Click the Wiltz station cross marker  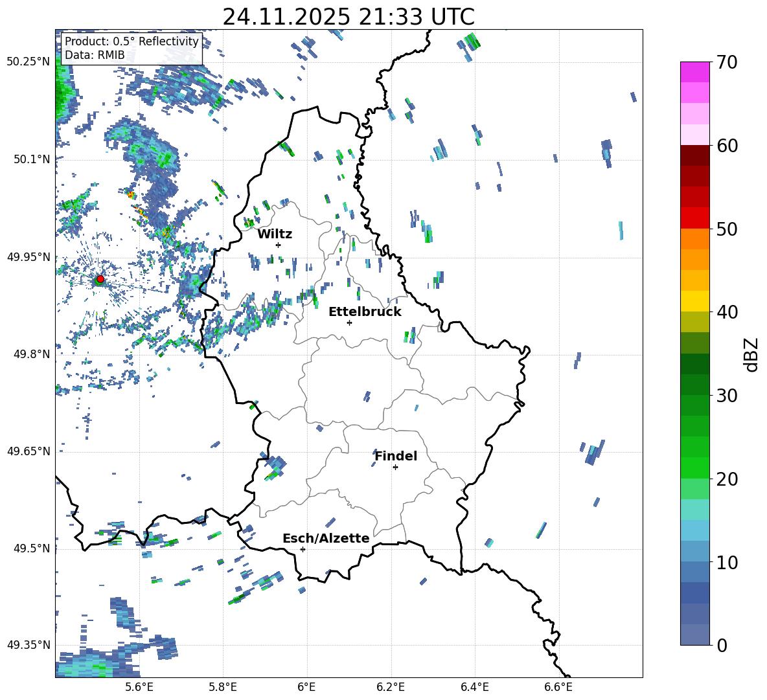click(279, 245)
